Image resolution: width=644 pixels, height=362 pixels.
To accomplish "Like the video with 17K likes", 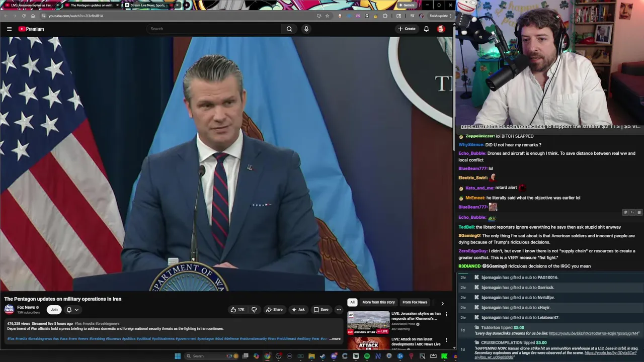I will click(x=237, y=309).
